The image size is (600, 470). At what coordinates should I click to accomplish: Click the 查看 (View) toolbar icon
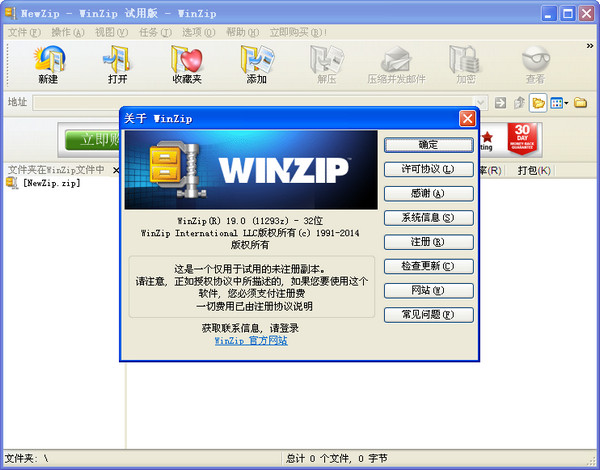[x=535, y=64]
